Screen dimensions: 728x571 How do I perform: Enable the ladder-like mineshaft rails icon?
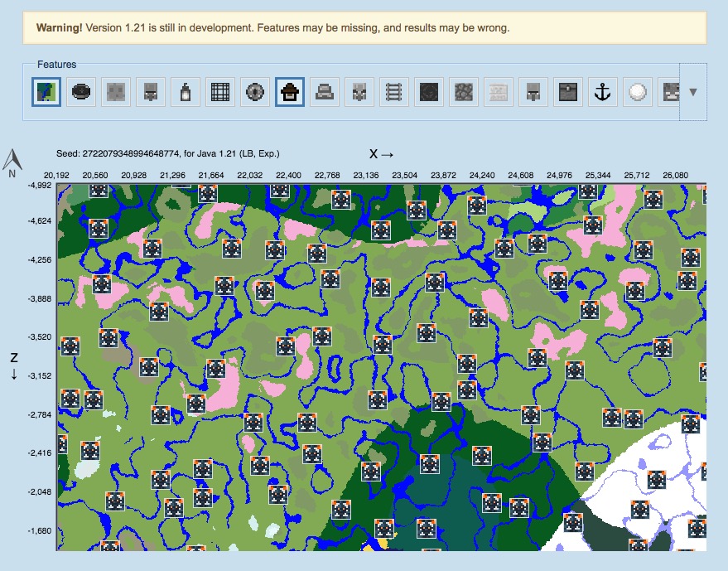(394, 92)
